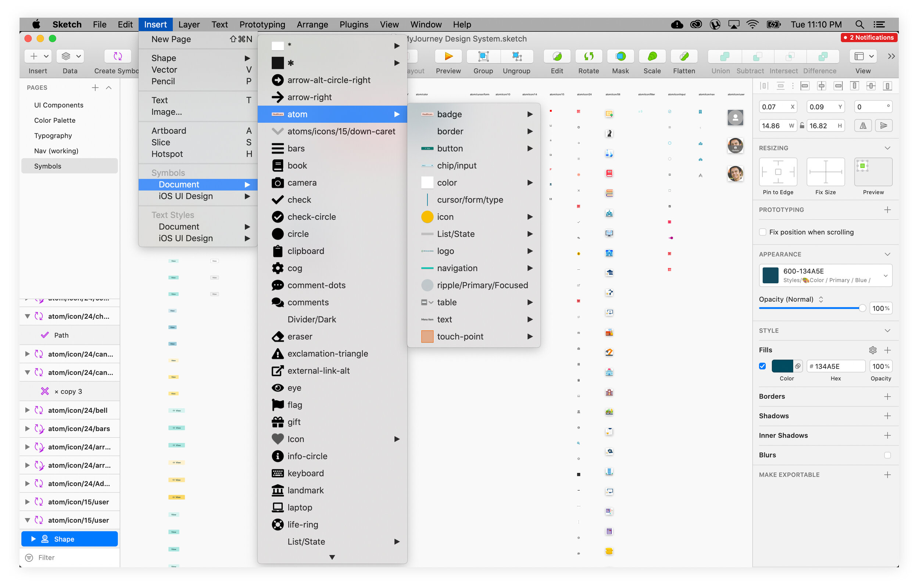
Task: Click the fill color swatch
Action: click(x=782, y=366)
